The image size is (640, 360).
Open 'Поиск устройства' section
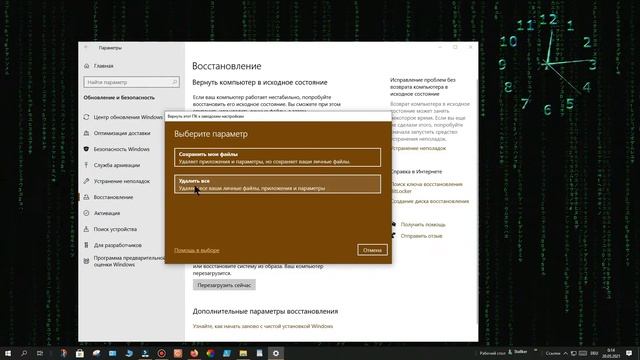click(115, 229)
